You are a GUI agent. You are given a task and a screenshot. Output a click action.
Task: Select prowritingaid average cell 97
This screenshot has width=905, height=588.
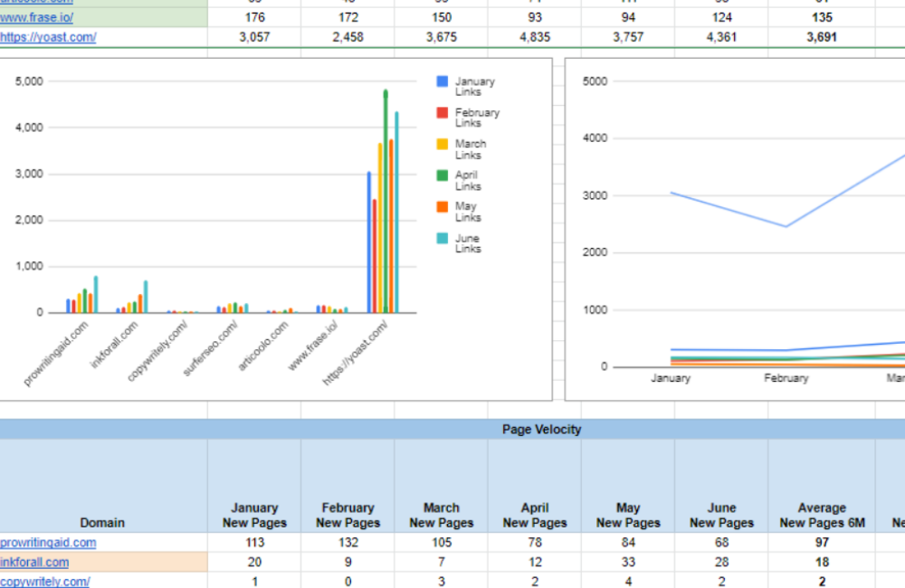[822, 543]
